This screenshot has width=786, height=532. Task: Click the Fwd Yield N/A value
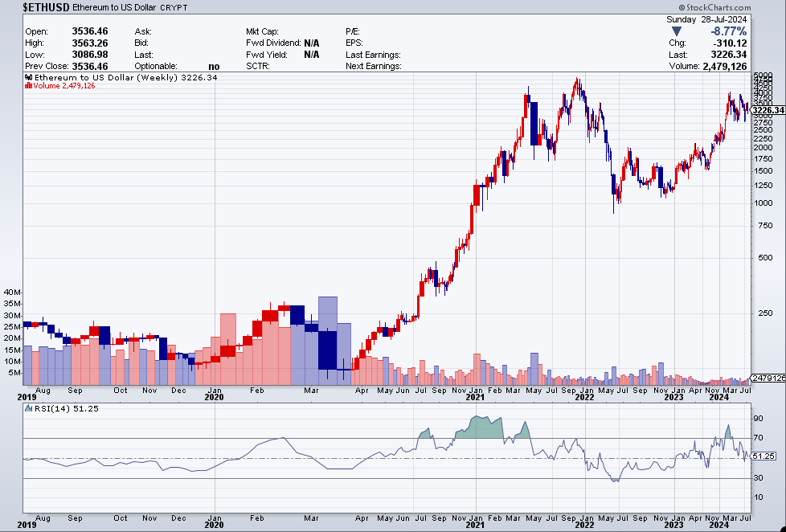pyautogui.click(x=311, y=55)
